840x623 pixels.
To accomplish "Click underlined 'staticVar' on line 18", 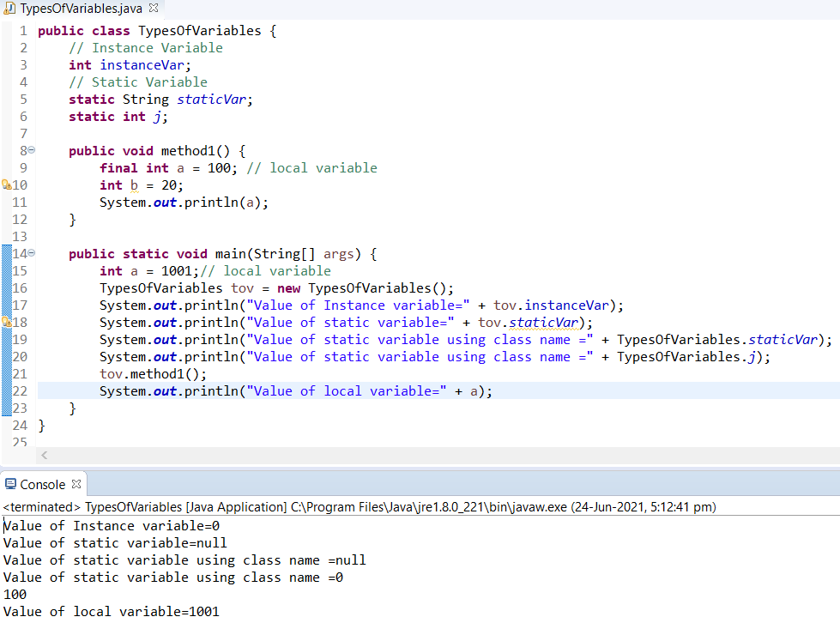I will tap(544, 323).
